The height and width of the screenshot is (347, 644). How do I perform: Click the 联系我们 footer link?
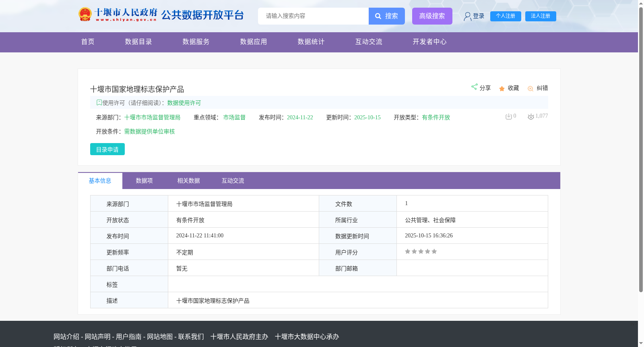click(x=191, y=337)
